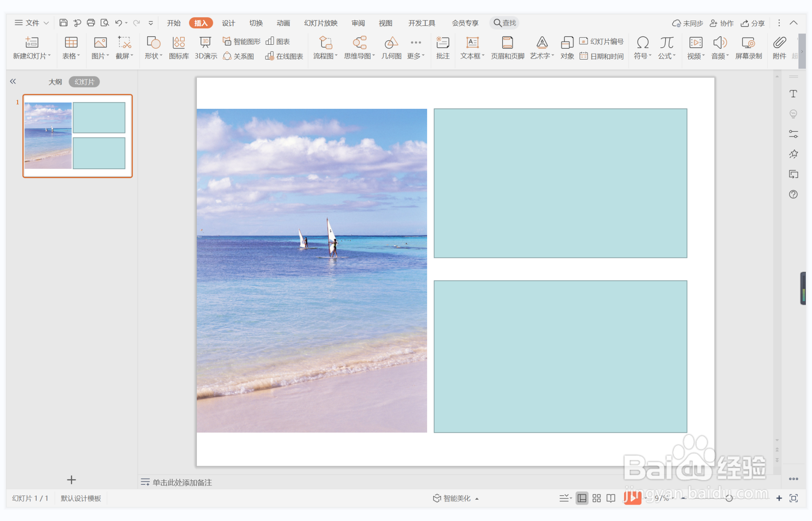Click 单击此处添加备注 notes area
Image resolution: width=812 pixels, height=521 pixels.
coord(182,482)
